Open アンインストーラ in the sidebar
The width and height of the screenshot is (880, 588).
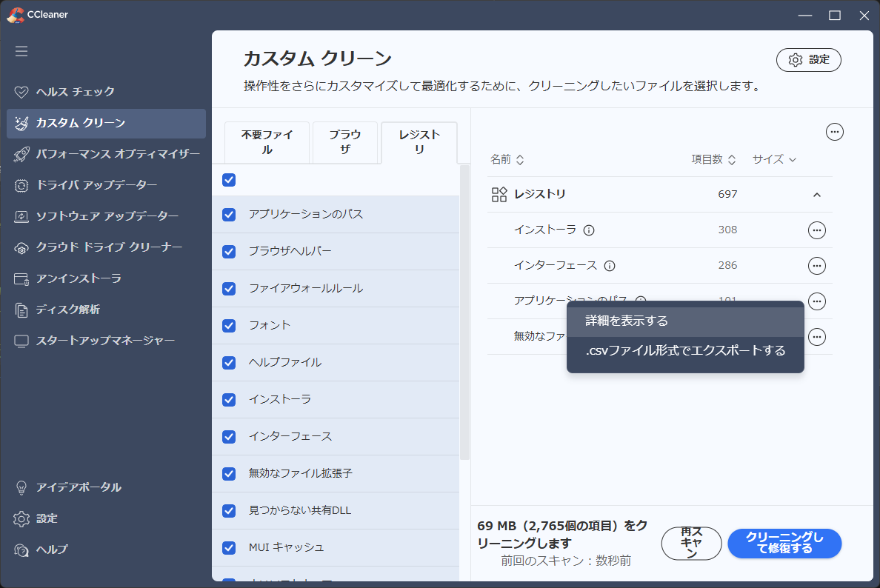(x=106, y=279)
